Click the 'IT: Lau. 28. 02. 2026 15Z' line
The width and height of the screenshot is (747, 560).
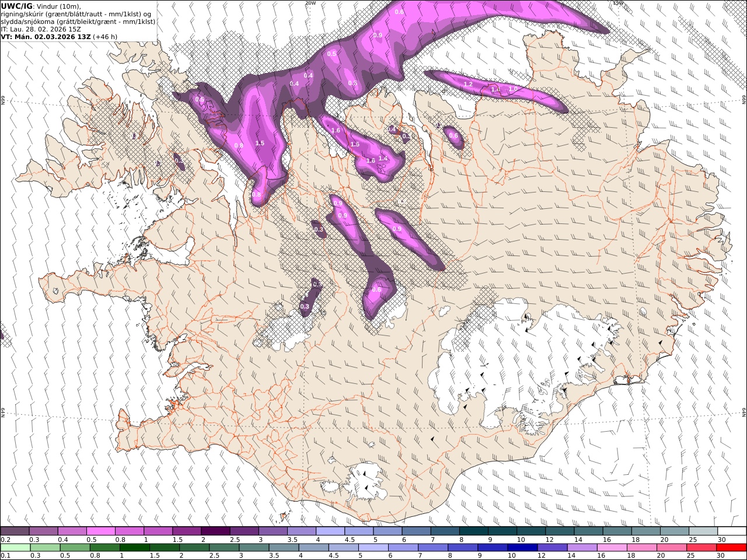[x=41, y=29]
